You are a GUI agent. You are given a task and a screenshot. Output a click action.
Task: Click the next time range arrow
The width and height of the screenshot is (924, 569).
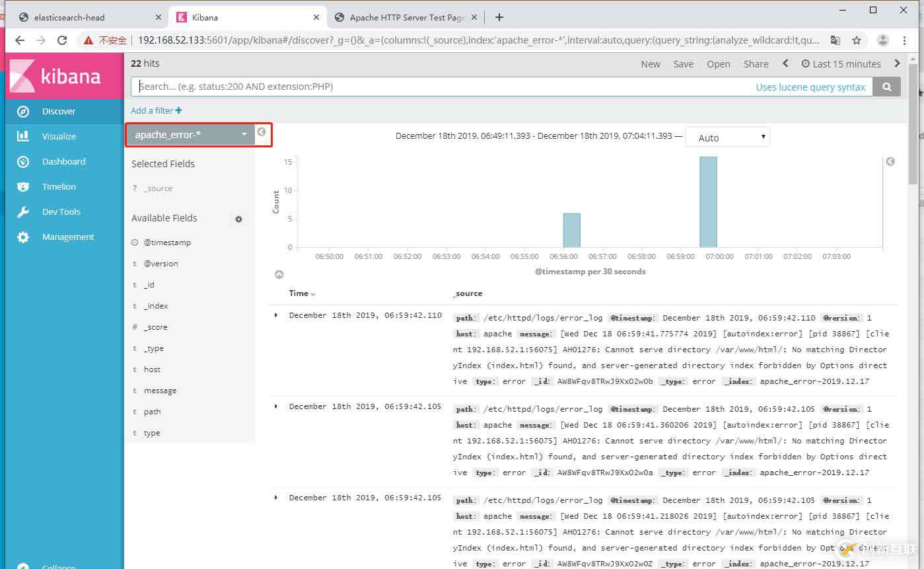897,63
